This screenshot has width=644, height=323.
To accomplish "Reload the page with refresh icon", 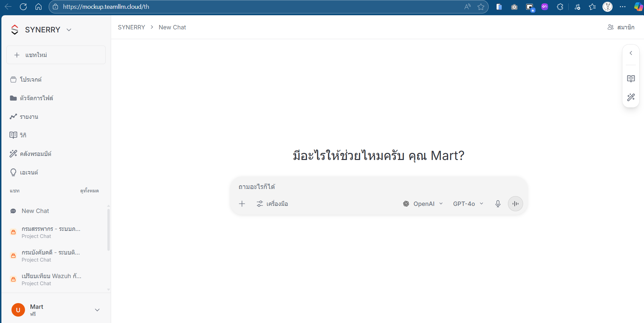I will click(x=23, y=7).
